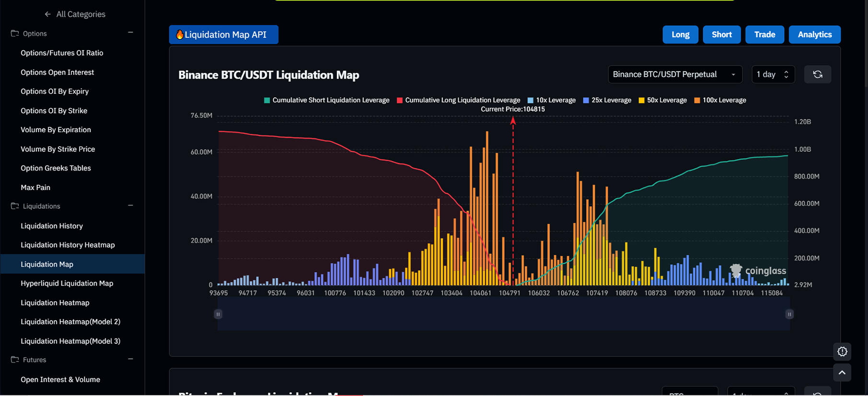Toggle the 10x Leverage legend series
Viewport: 868px width, 396px height.
551,100
